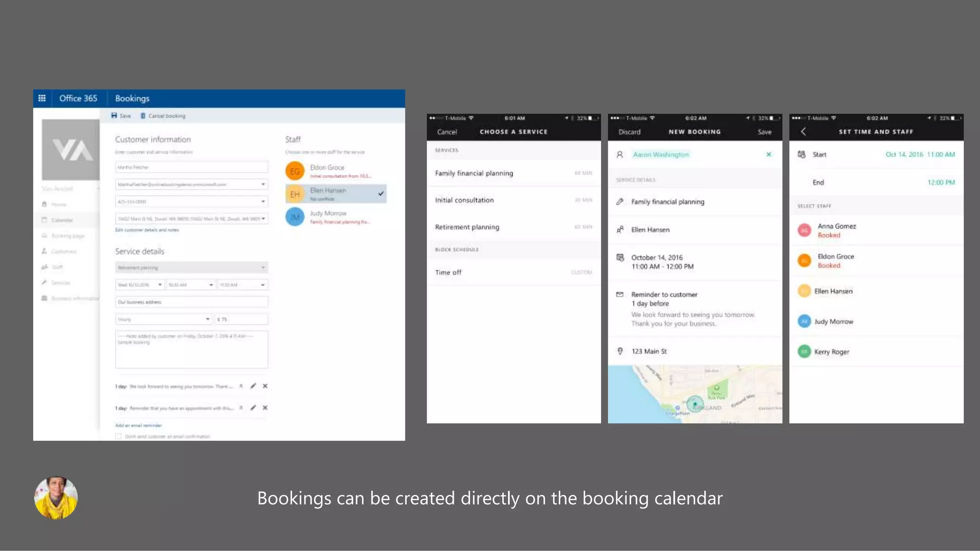Expand the Retirement planning service dropdown
Screen dimensions: 980x551
click(x=263, y=267)
